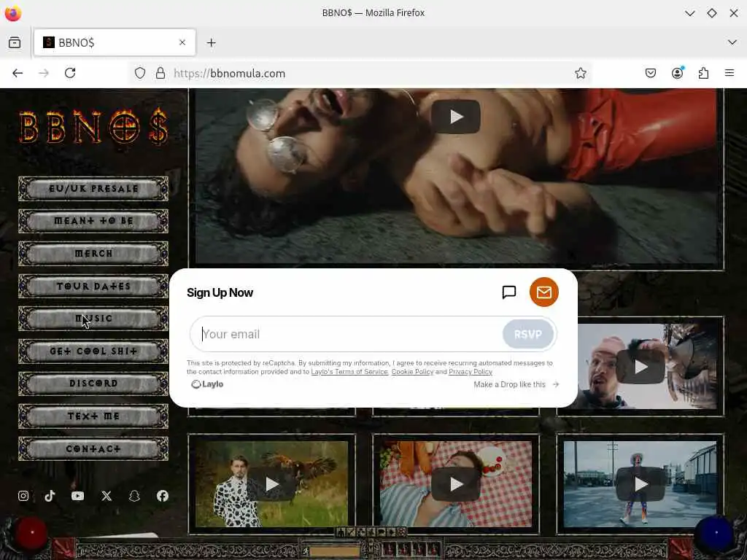
Task: Open the EU/UK PRESALE menu button
Action: click(93, 189)
